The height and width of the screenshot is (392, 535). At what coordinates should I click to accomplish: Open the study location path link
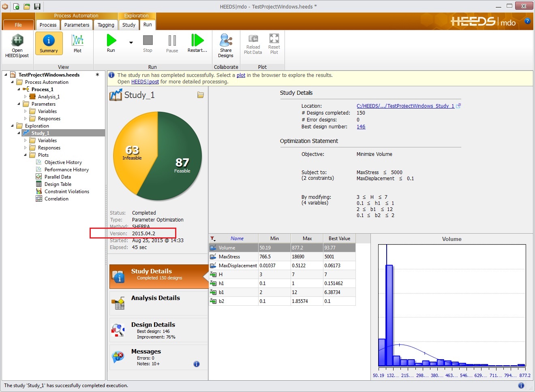click(405, 106)
